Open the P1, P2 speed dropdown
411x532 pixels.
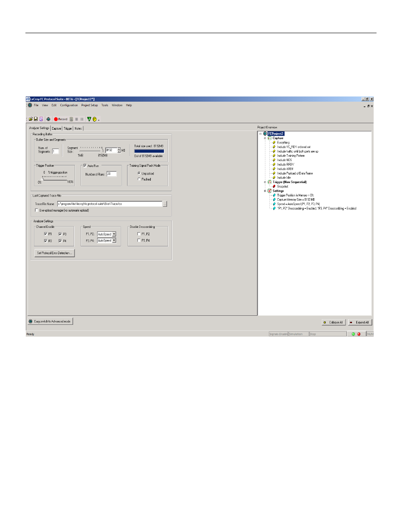(x=114, y=234)
